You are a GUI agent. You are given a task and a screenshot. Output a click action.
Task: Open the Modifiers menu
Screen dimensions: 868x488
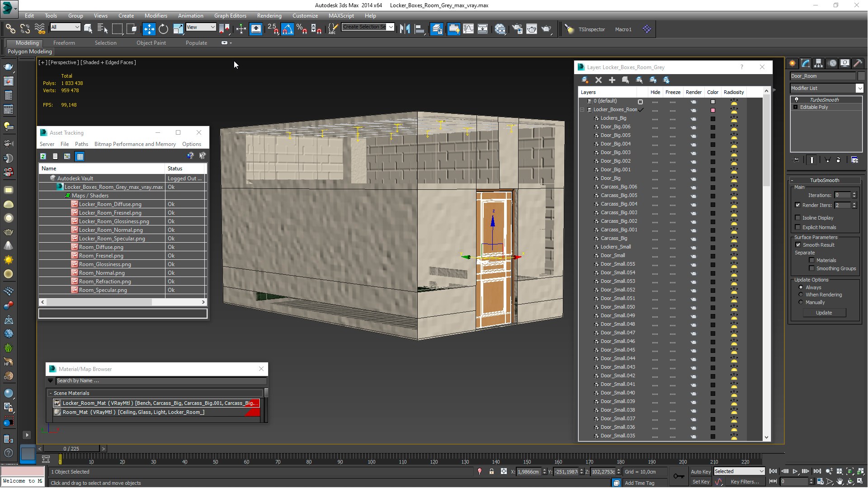click(x=156, y=15)
